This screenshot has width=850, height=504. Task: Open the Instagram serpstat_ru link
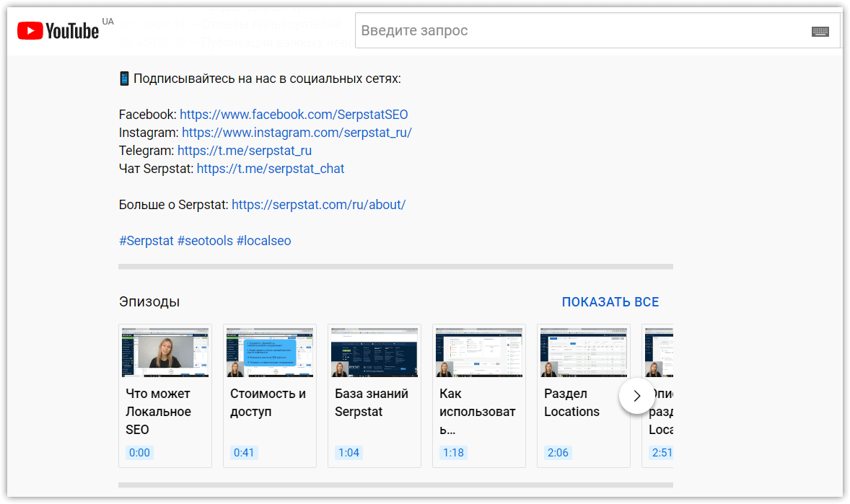[x=297, y=132]
